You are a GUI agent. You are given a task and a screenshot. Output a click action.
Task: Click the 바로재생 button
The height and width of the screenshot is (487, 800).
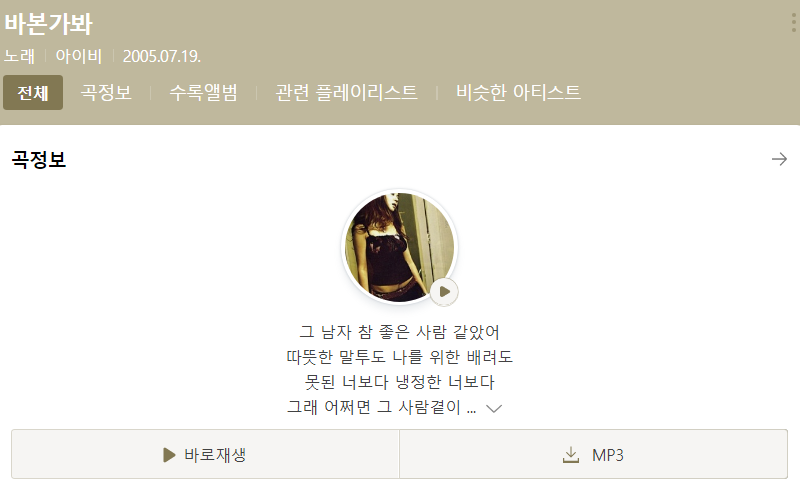pyautogui.click(x=206, y=454)
